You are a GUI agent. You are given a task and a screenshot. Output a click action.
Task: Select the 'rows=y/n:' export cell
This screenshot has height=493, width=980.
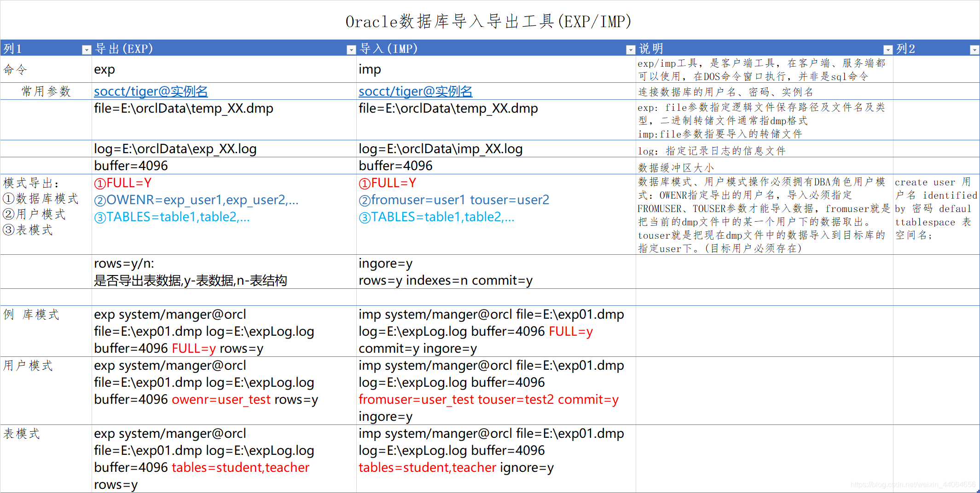click(x=224, y=272)
